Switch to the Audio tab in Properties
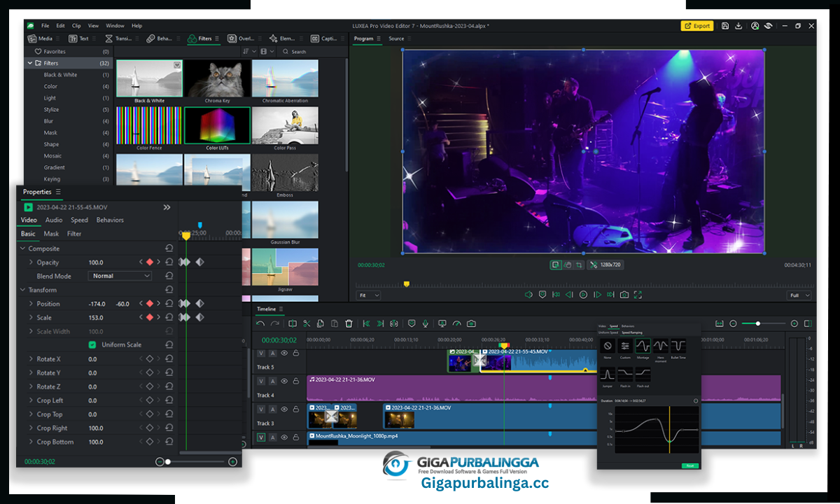This screenshot has width=840, height=504. (54, 220)
